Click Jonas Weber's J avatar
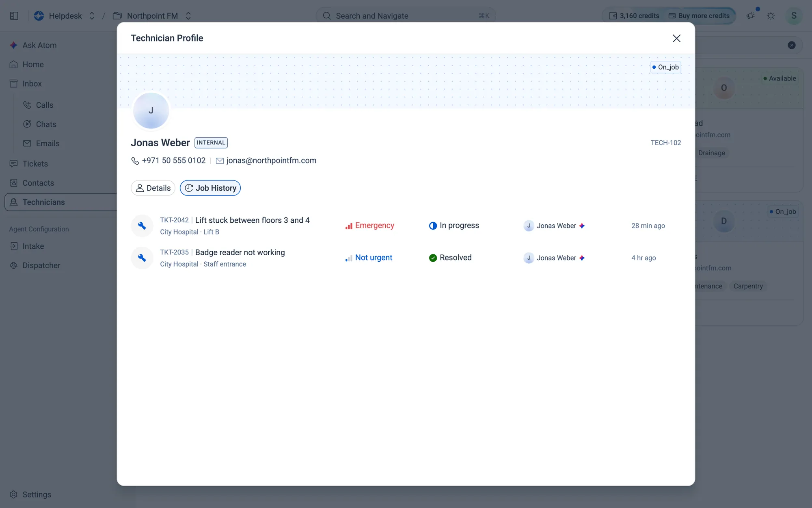 [151, 111]
